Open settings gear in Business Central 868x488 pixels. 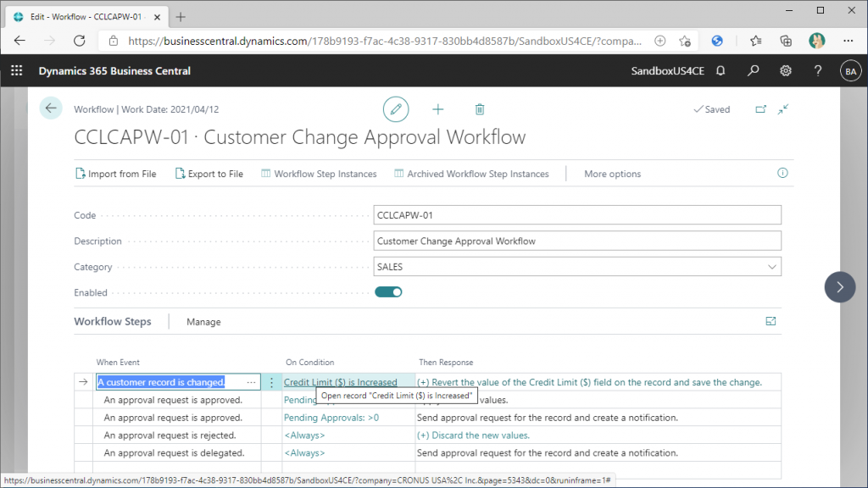(x=786, y=71)
